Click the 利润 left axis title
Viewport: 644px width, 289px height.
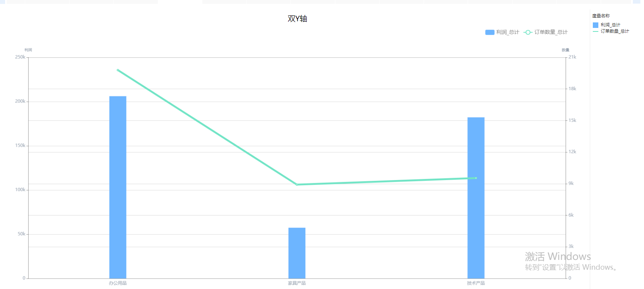[x=28, y=50]
